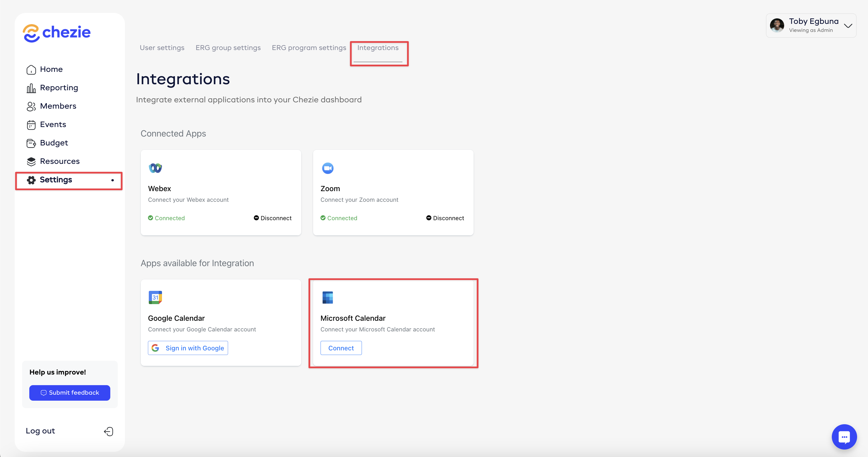Open the chat support bubble

(844, 437)
